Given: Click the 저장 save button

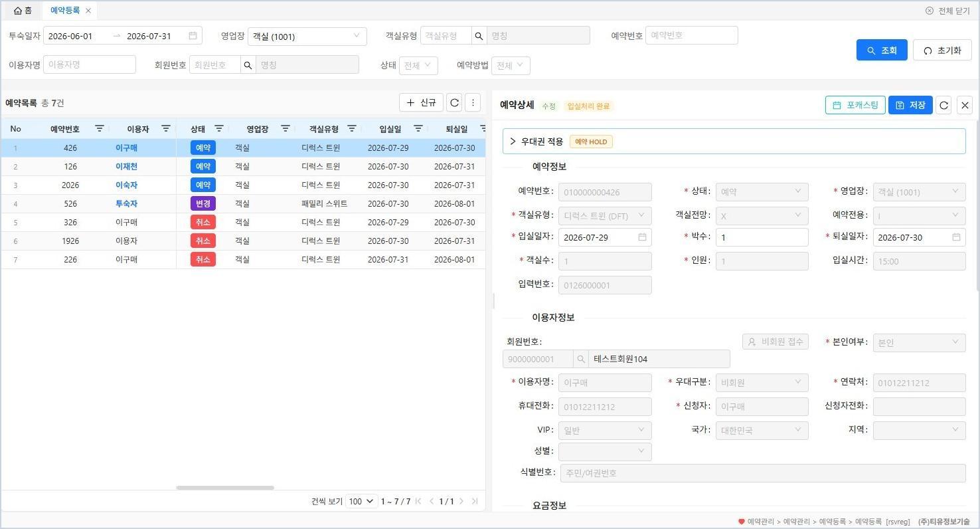Looking at the screenshot, I should (x=910, y=105).
